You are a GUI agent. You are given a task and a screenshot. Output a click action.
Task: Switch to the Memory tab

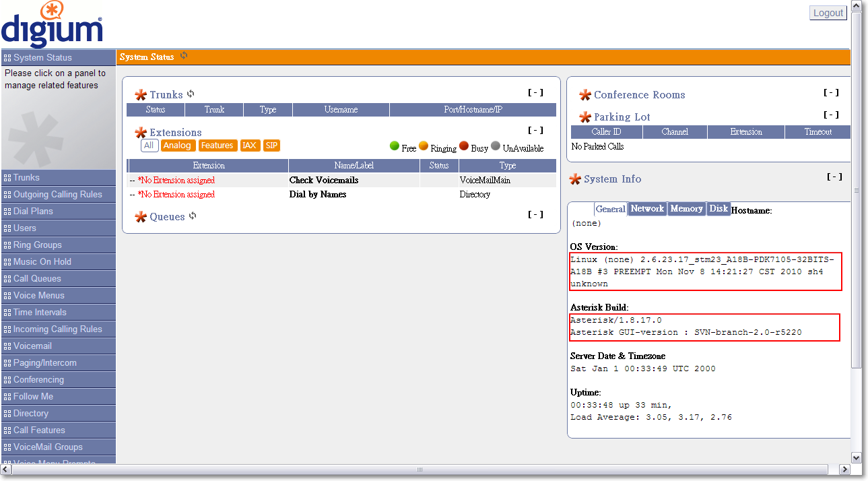[x=686, y=209]
